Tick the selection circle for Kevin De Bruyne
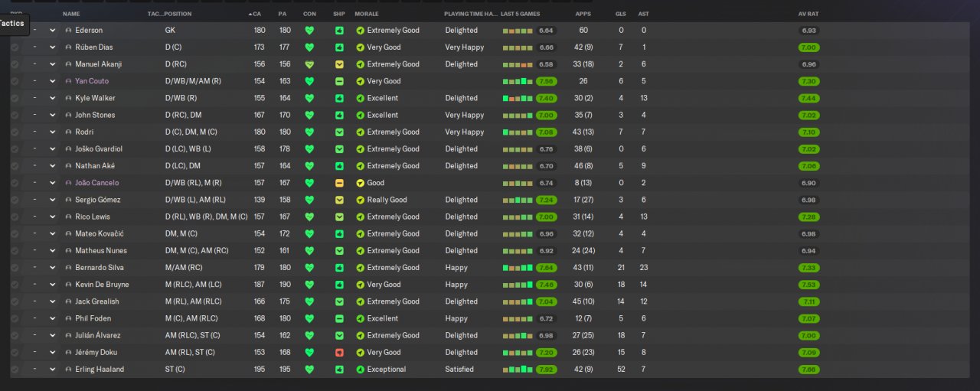980x391 pixels. coord(15,285)
